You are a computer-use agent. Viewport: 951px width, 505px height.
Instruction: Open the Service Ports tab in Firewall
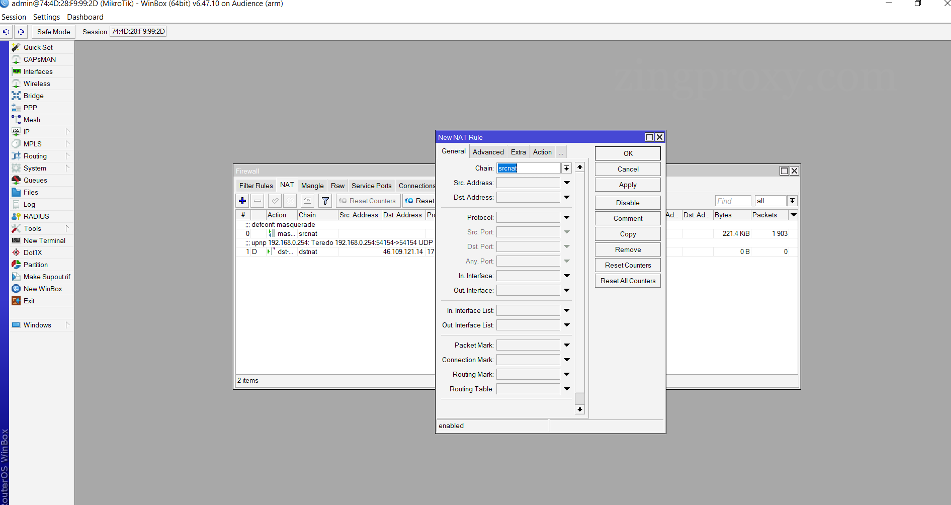[371, 186]
